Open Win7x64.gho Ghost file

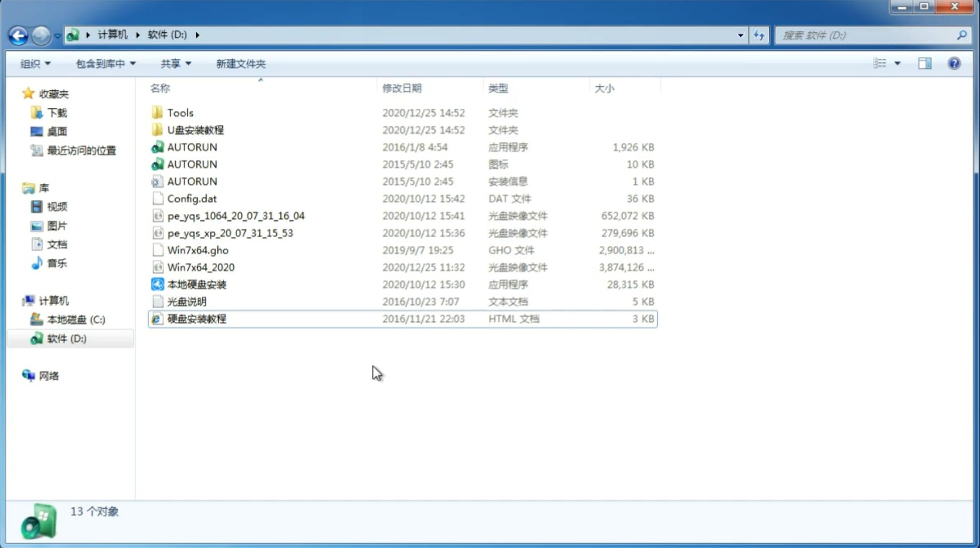197,250
